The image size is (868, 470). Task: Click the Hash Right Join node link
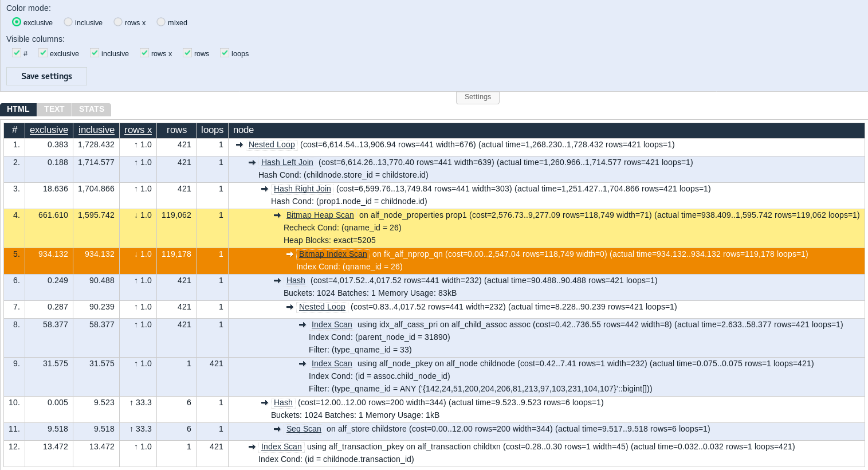[x=303, y=189]
